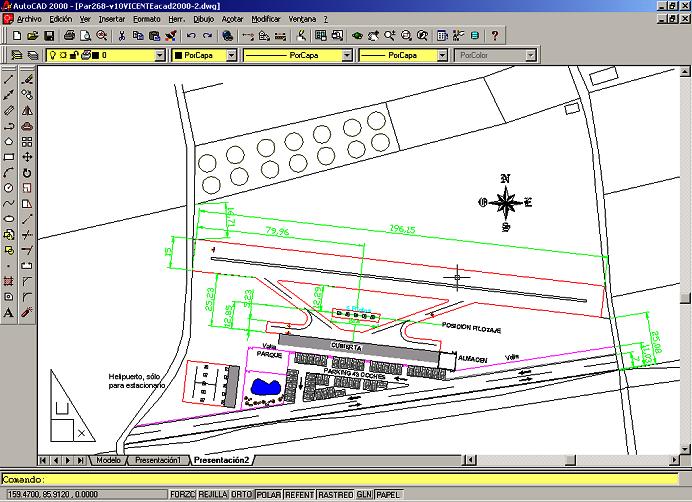Click the Erase tool icon
This screenshot has height=502, width=692.
[27, 78]
